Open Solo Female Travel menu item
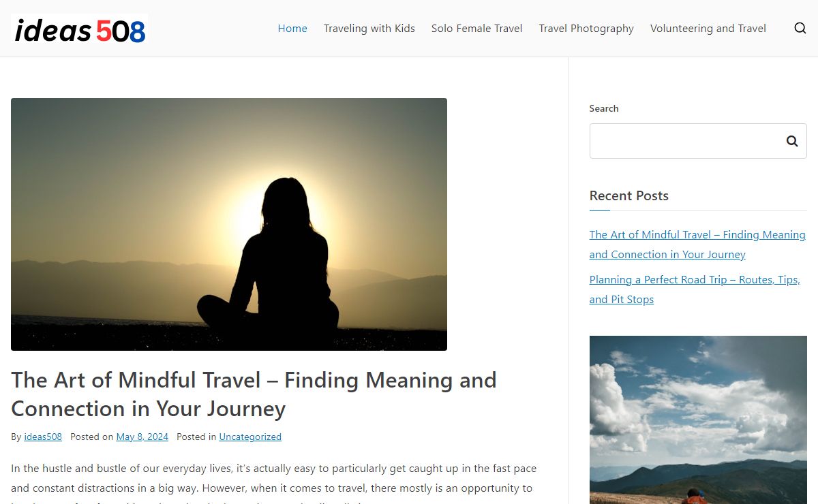Viewport: 818px width, 504px height. (477, 28)
